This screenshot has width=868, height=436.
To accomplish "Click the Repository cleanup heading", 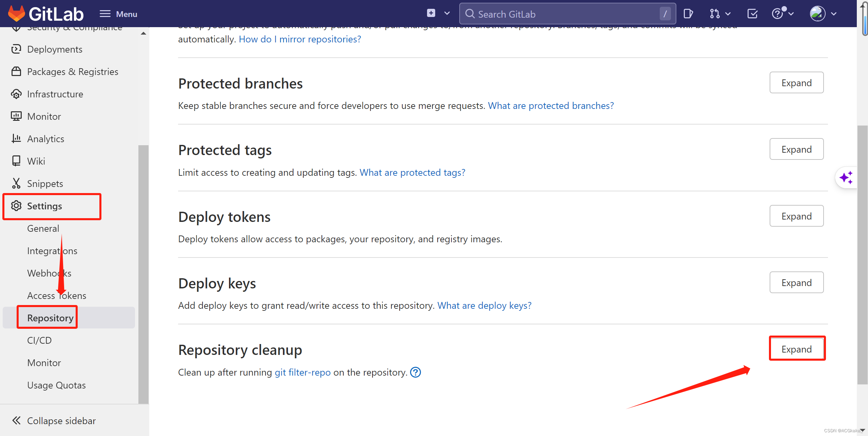I will pos(240,350).
